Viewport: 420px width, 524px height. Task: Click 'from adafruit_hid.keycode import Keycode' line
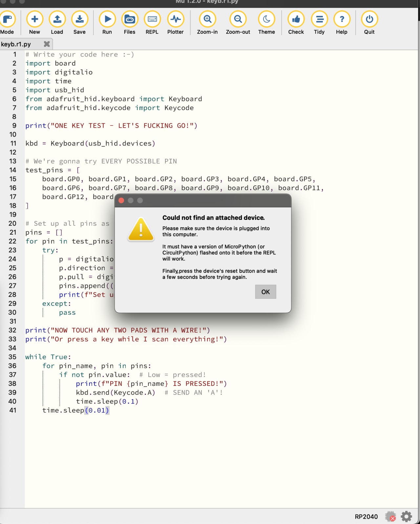(110, 108)
